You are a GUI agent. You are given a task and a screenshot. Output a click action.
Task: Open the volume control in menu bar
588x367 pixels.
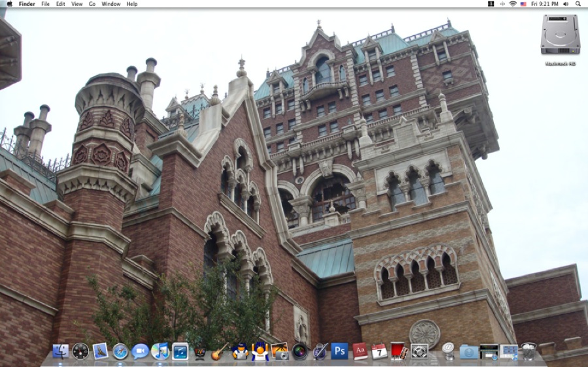click(x=566, y=4)
